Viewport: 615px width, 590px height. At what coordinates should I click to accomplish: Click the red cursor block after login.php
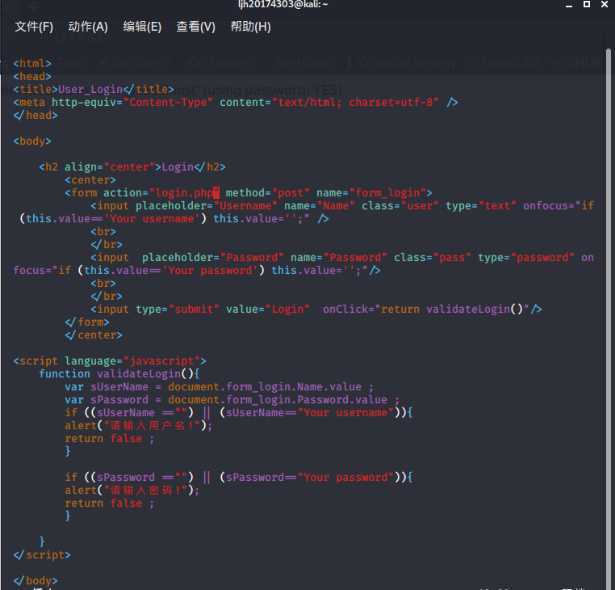point(217,193)
